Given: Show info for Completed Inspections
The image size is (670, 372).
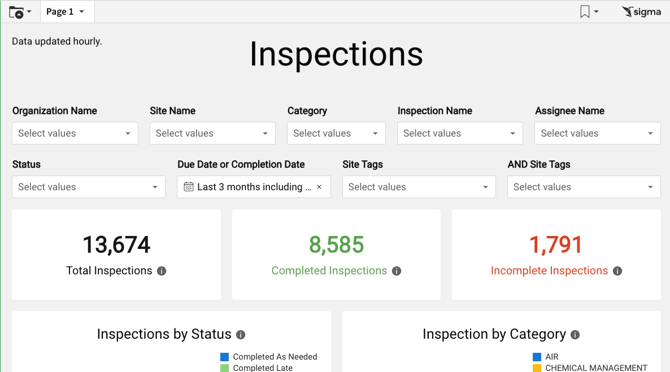Looking at the screenshot, I should point(397,271).
